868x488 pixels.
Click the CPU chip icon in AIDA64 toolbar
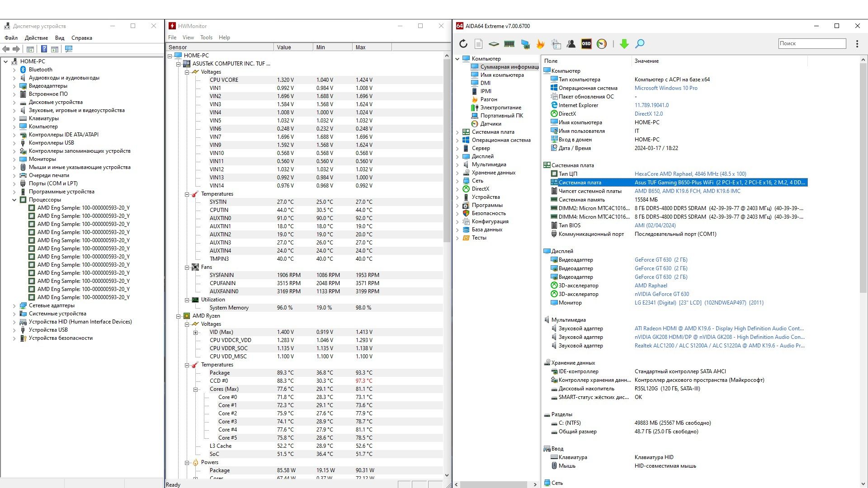(x=494, y=44)
